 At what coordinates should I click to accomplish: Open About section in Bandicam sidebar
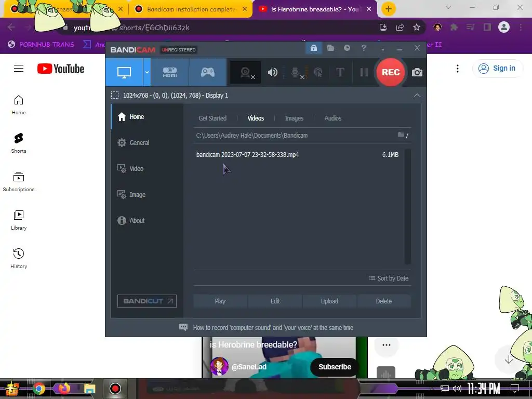[x=148, y=220]
